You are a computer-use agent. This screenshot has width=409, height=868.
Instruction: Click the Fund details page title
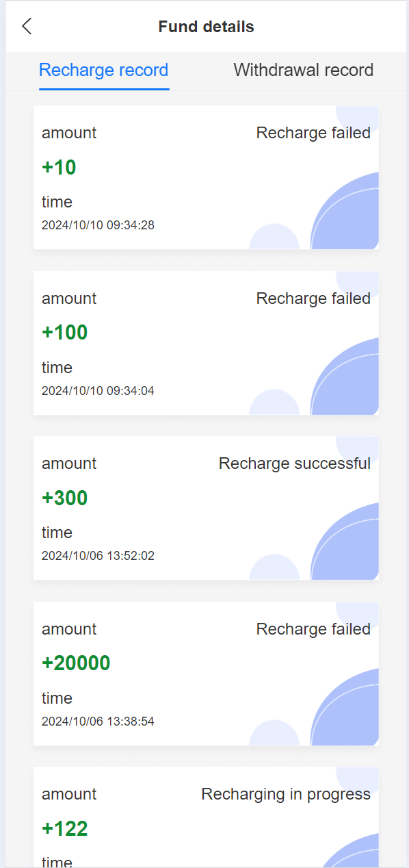tap(206, 27)
